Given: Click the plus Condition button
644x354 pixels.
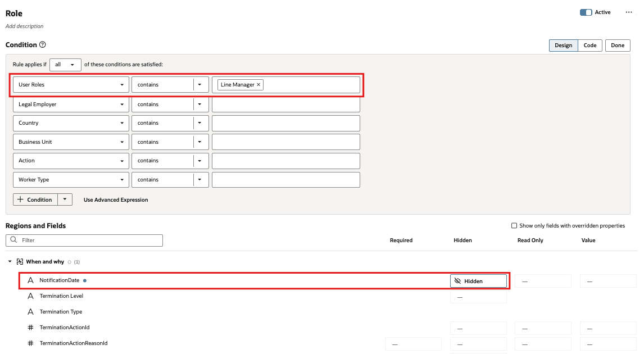Looking at the screenshot, I should (x=35, y=199).
